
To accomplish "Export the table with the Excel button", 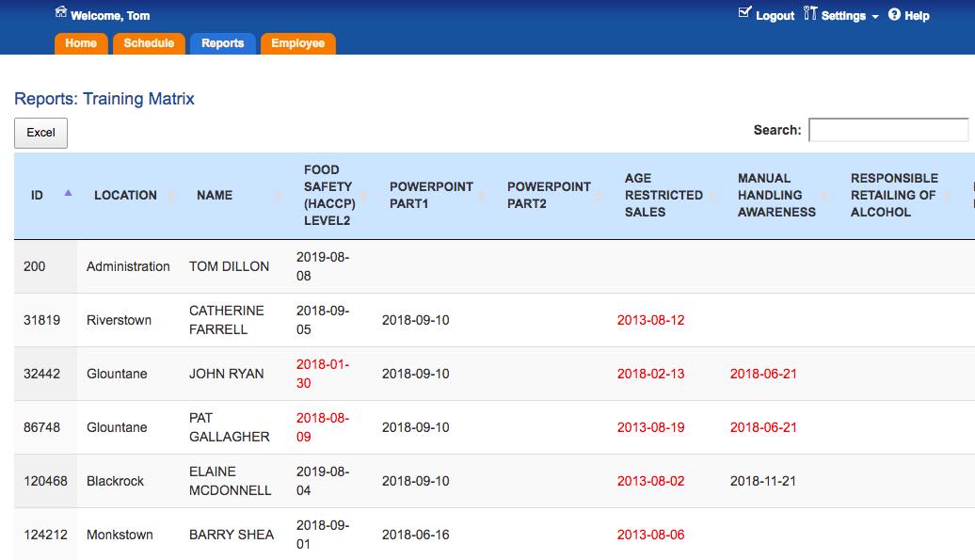I will 41,133.
